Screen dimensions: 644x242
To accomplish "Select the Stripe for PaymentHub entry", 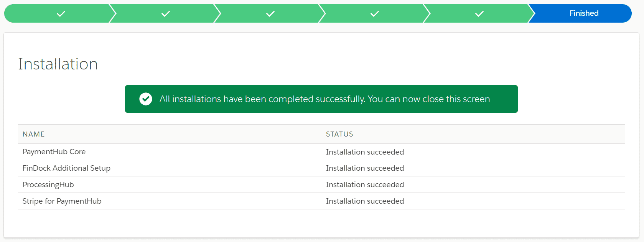I will coord(62,201).
